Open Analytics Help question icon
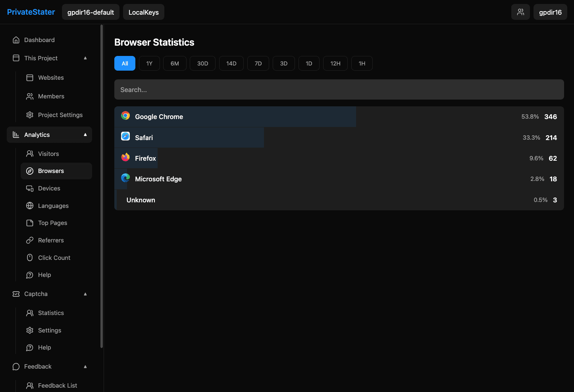The image size is (574, 392). coord(30,275)
